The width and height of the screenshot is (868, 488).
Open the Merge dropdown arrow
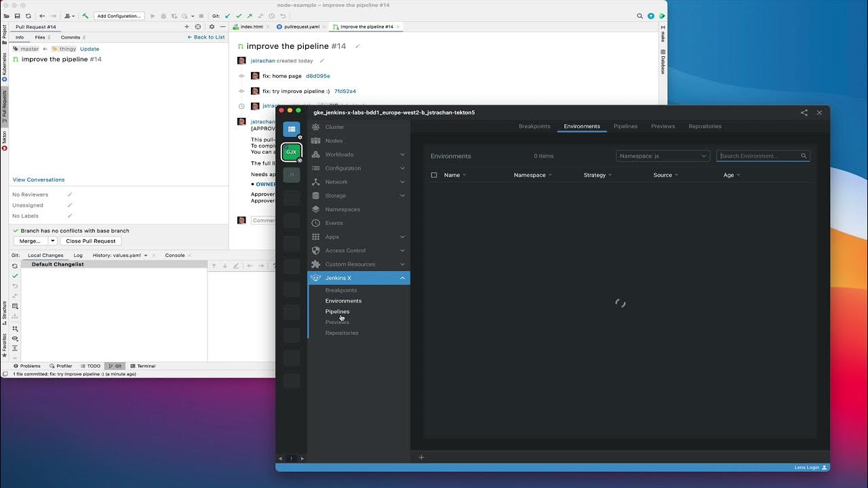pos(53,241)
